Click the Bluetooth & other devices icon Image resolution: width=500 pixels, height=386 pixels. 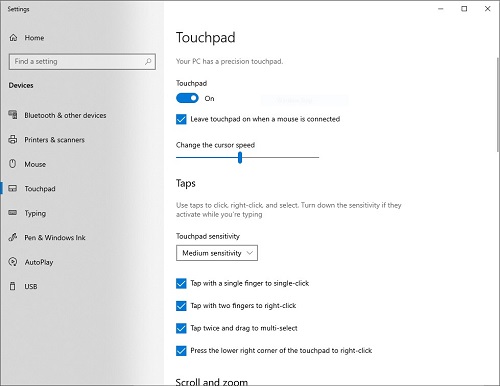tap(13, 115)
